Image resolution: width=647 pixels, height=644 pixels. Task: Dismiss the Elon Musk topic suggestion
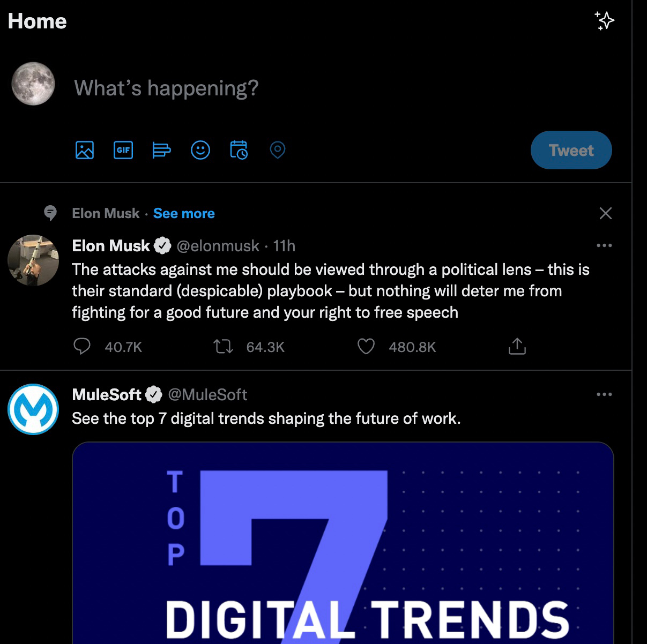click(605, 213)
